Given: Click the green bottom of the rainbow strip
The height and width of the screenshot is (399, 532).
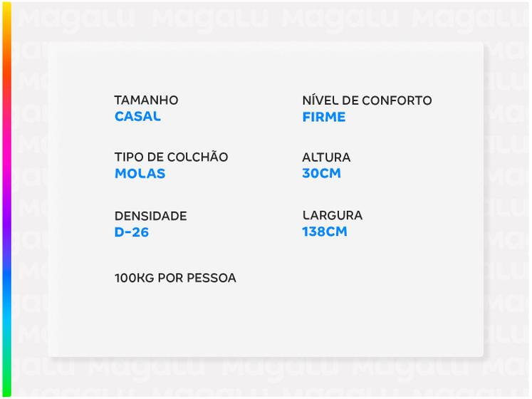Looking at the screenshot, I should click(x=6, y=370).
